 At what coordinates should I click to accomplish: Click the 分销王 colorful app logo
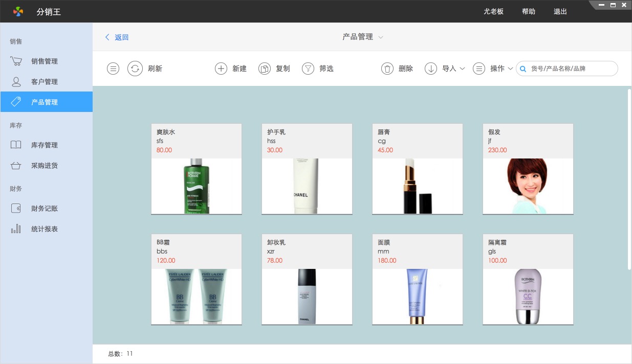pos(18,11)
